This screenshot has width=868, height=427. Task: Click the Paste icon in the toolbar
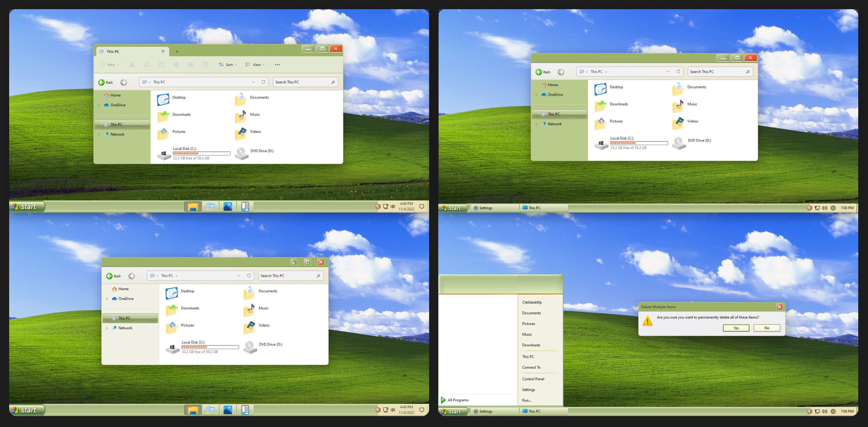(162, 64)
